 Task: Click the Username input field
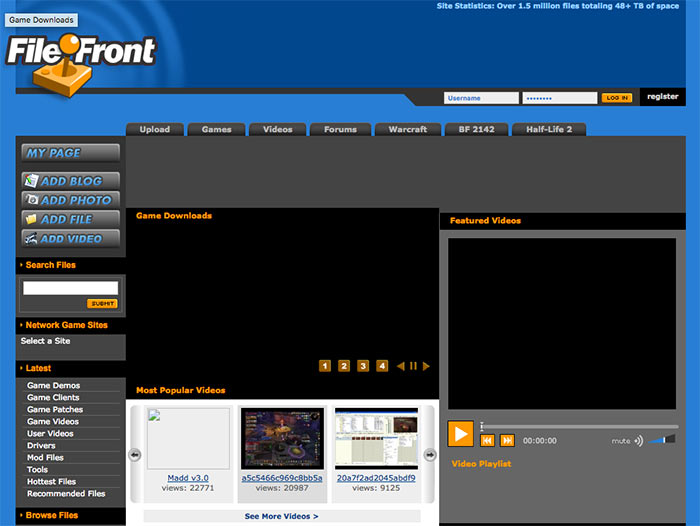(481, 98)
